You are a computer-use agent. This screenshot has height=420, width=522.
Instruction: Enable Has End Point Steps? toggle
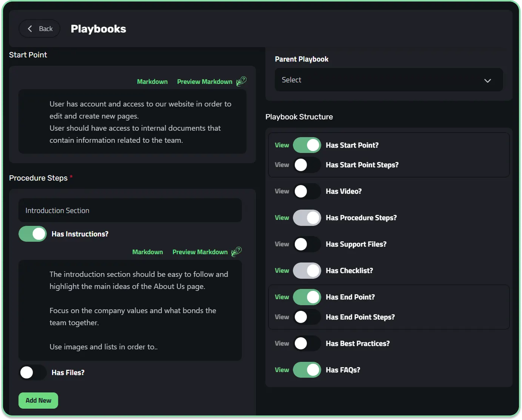click(307, 317)
